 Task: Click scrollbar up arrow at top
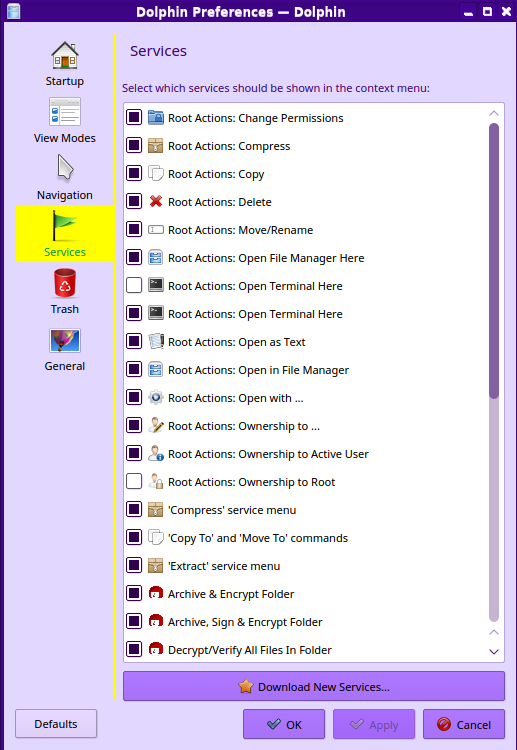[x=494, y=113]
